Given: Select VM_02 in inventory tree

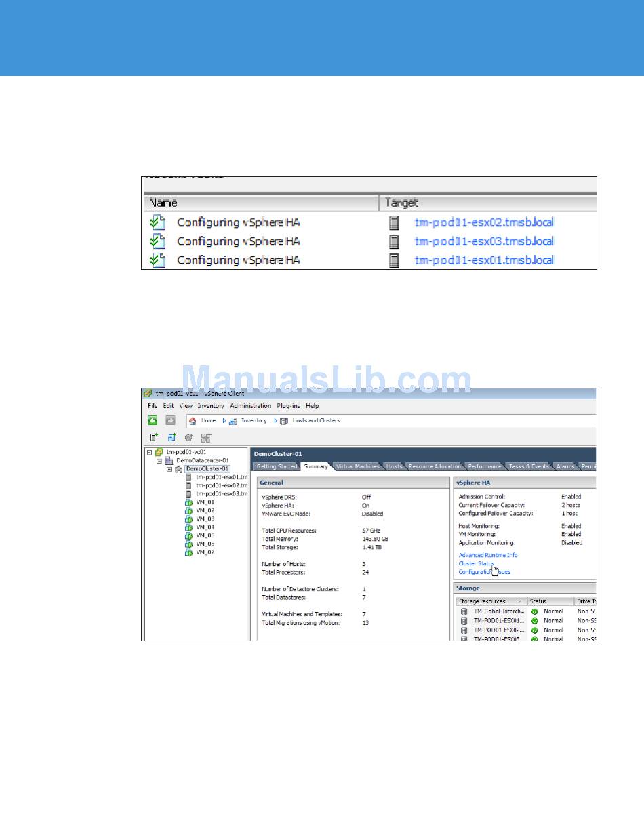Looking at the screenshot, I should click(205, 510).
